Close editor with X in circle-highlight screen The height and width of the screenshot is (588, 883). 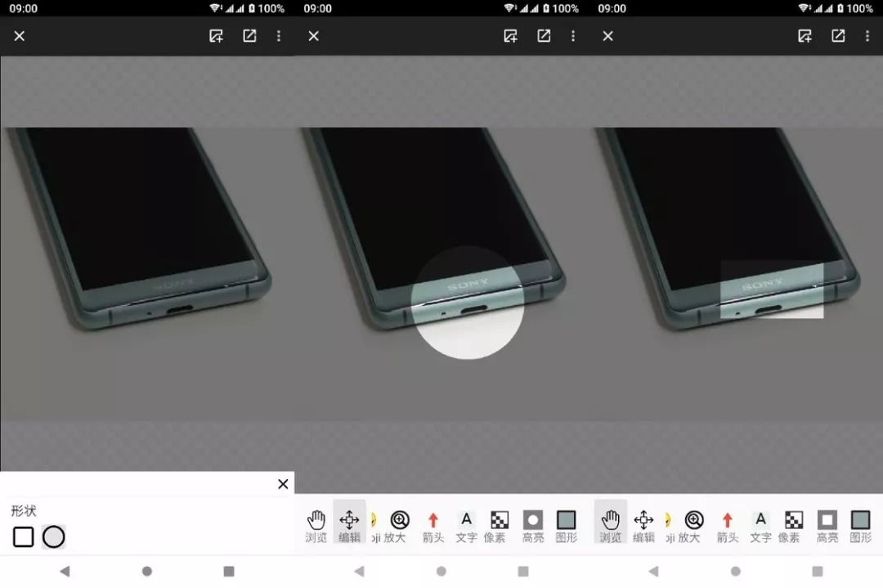click(x=314, y=36)
